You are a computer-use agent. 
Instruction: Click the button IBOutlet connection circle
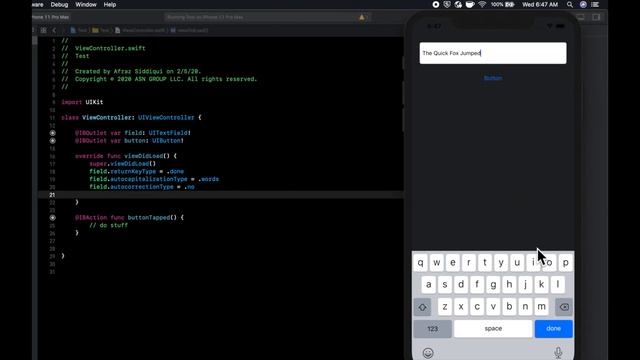tap(53, 141)
